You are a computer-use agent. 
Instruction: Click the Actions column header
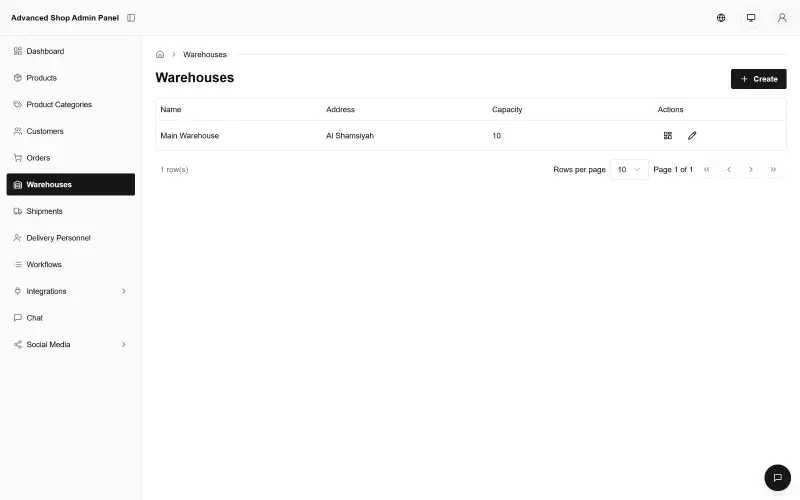click(670, 109)
